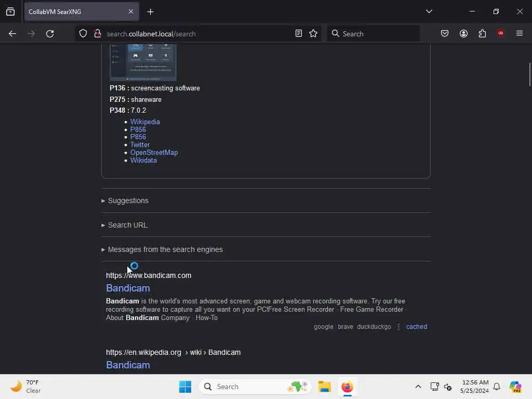Click the P348 7.0.2 version text
This screenshot has height=399, width=532.
[128, 111]
